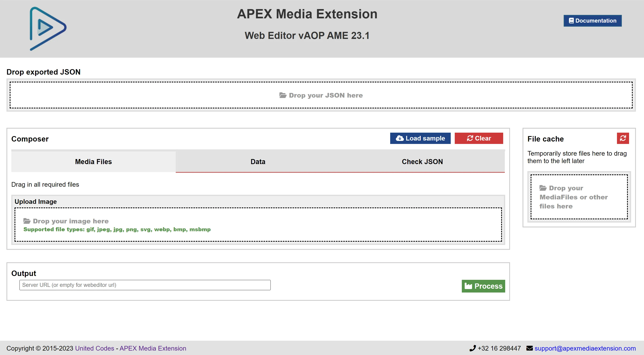Click the 'Web Editor vAOP AME 23.1' subtitle
This screenshot has height=355, width=644.
click(x=307, y=35)
